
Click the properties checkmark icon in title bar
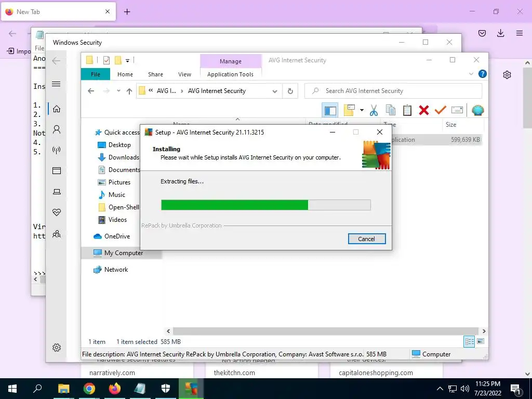click(107, 60)
